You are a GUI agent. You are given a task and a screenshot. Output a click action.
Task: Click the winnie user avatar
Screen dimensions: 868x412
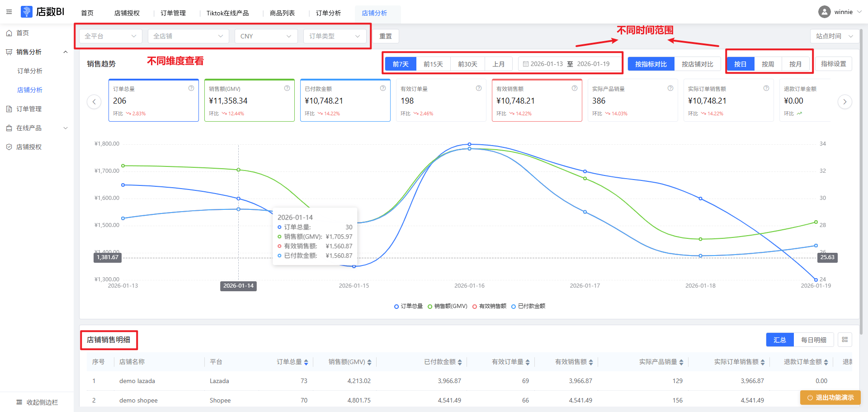tap(825, 12)
